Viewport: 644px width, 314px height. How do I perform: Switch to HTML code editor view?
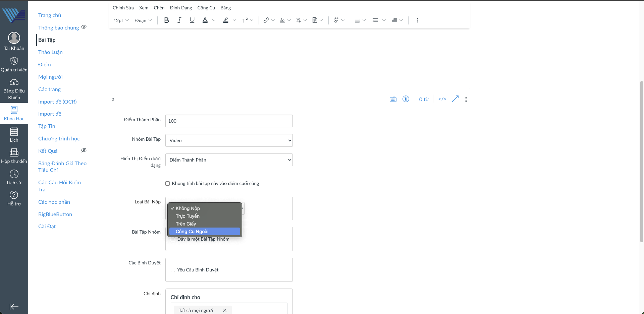(x=442, y=99)
